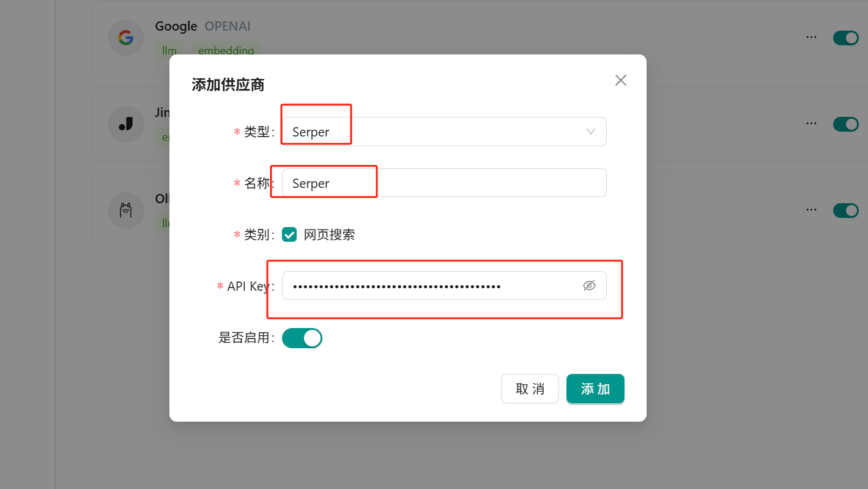The height and width of the screenshot is (489, 868).
Task: Select the embedding tag under Google
Action: point(226,51)
